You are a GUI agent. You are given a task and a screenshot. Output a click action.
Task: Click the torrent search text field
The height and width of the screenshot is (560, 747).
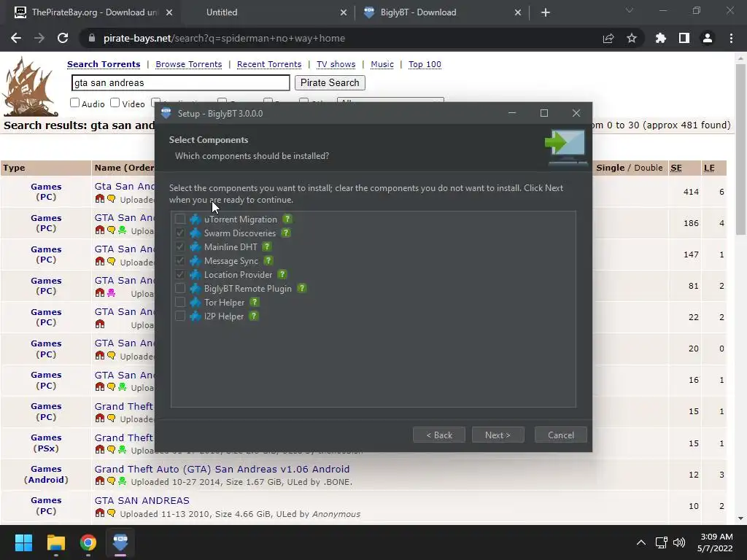tap(181, 83)
